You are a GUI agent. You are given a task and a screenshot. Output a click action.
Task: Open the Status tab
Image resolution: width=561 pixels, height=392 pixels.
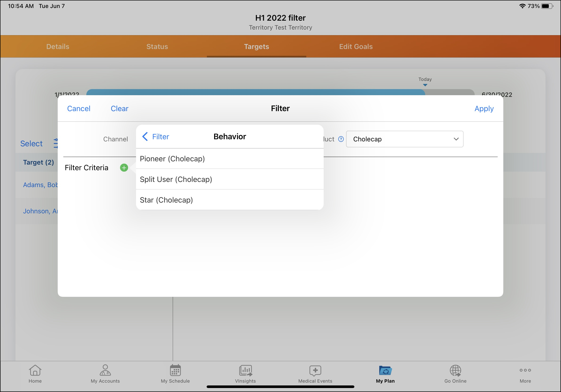pyautogui.click(x=157, y=46)
